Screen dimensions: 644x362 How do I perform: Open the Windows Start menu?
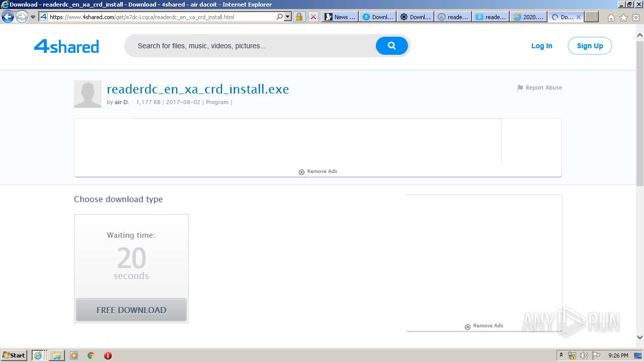(x=14, y=355)
